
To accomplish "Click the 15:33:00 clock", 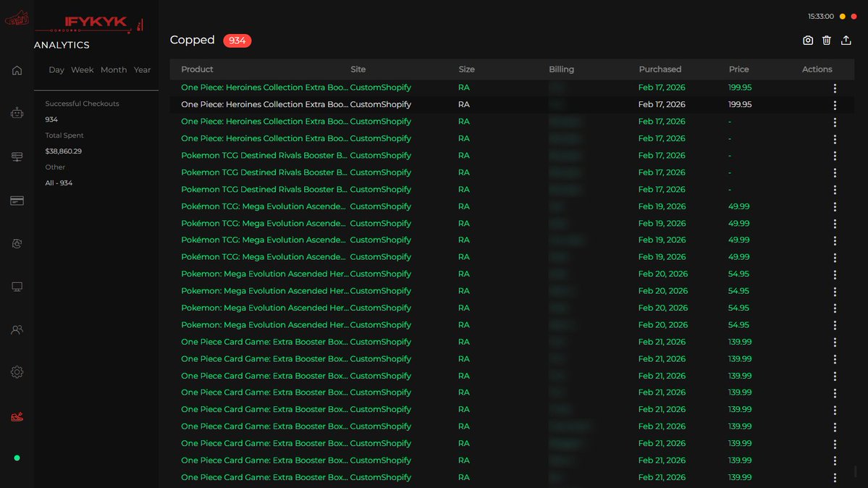I will 820,17.
